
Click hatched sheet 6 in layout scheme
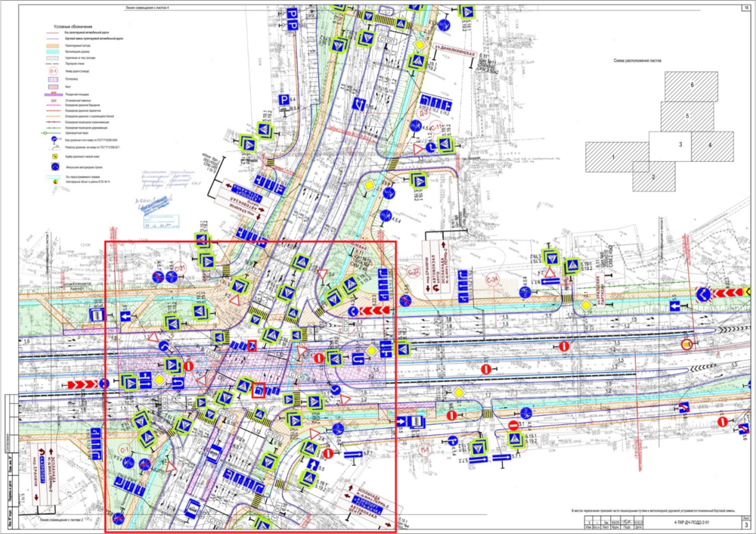pyautogui.click(x=691, y=87)
